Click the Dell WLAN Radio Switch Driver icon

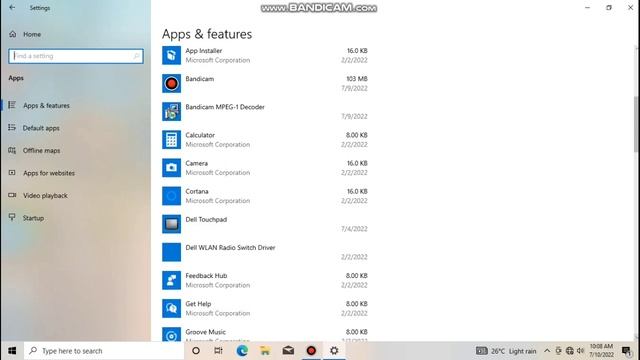[x=171, y=252]
